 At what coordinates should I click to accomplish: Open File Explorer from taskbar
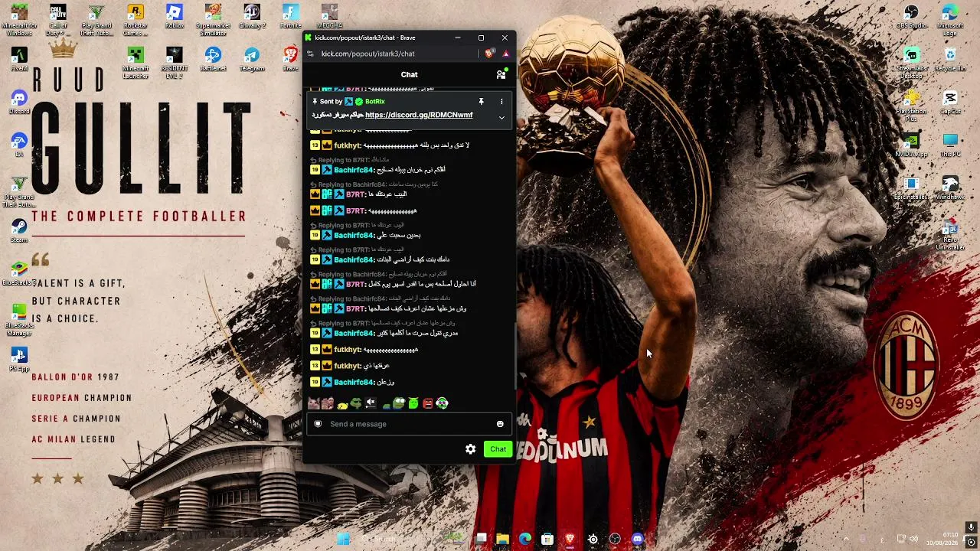[502, 539]
